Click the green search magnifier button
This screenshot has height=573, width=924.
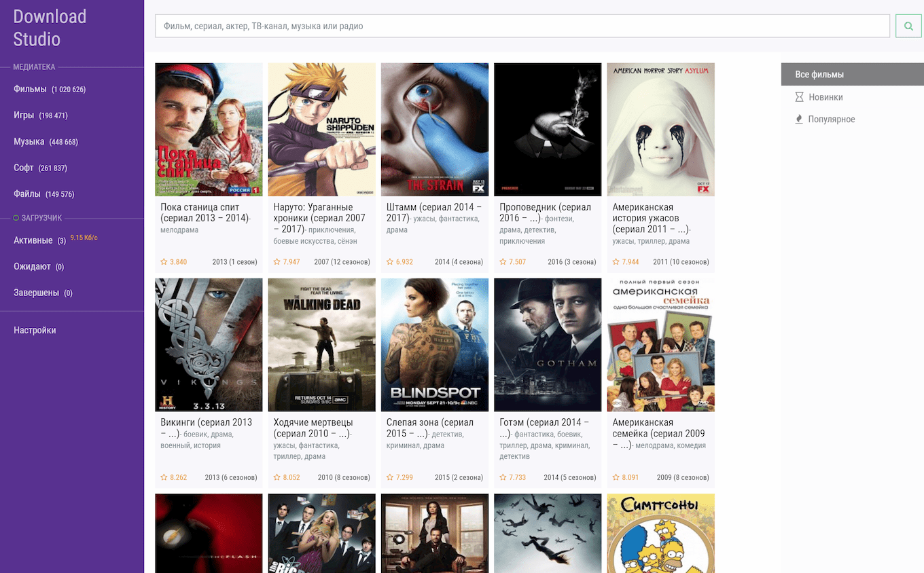[908, 26]
